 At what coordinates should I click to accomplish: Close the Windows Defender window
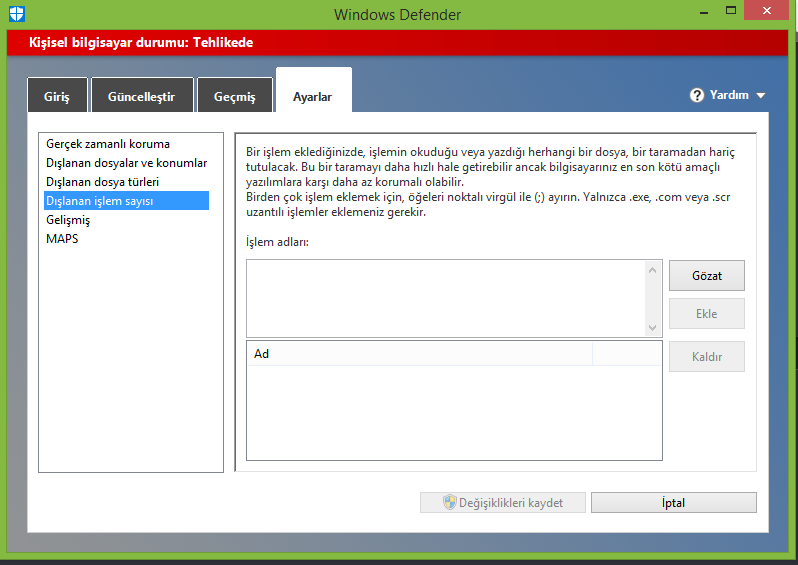pyautogui.click(x=766, y=11)
